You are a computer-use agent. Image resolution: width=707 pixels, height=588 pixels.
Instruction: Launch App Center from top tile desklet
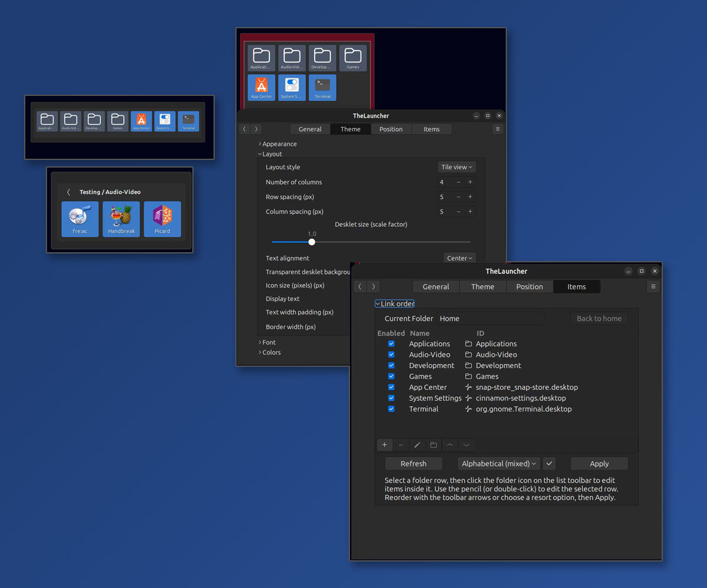click(261, 88)
